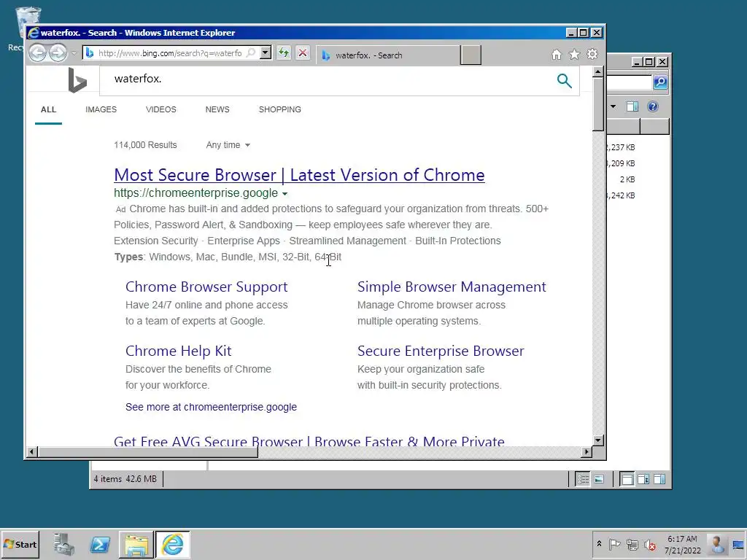
Task: Click the horizontal scrollbar thumb
Action: click(147, 451)
